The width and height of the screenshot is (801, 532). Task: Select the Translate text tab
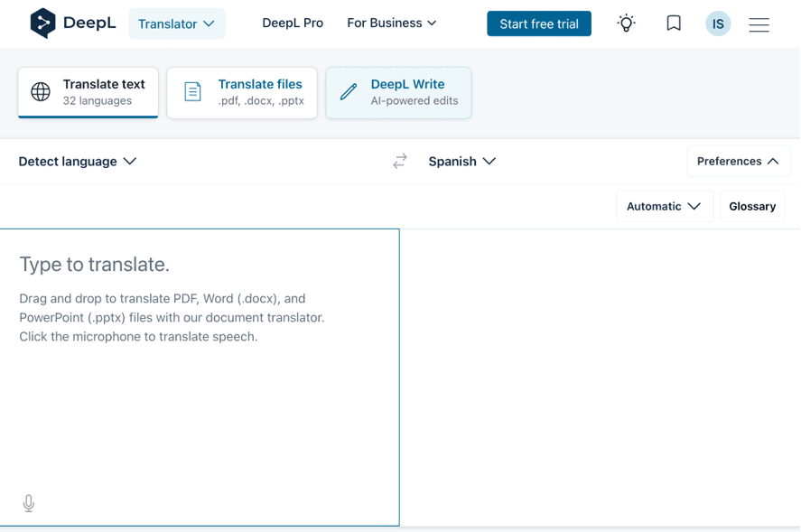(x=88, y=92)
